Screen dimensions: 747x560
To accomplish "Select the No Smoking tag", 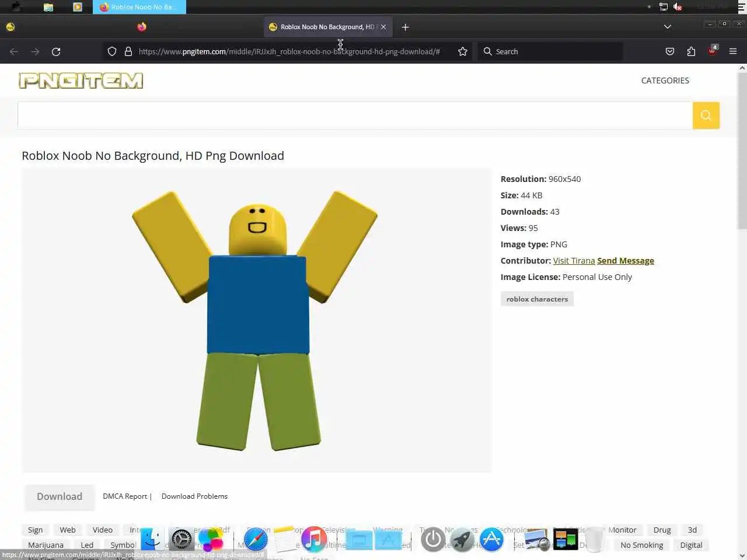I will pyautogui.click(x=641, y=545).
